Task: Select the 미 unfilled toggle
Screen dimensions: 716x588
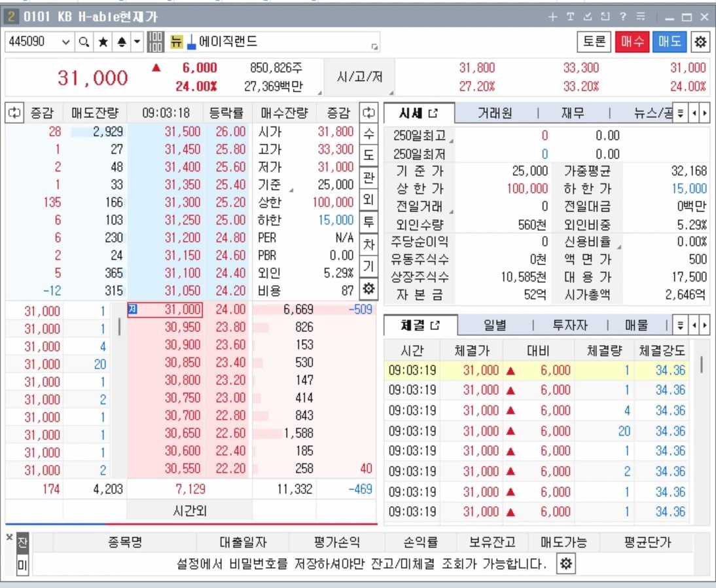Action: [22, 565]
